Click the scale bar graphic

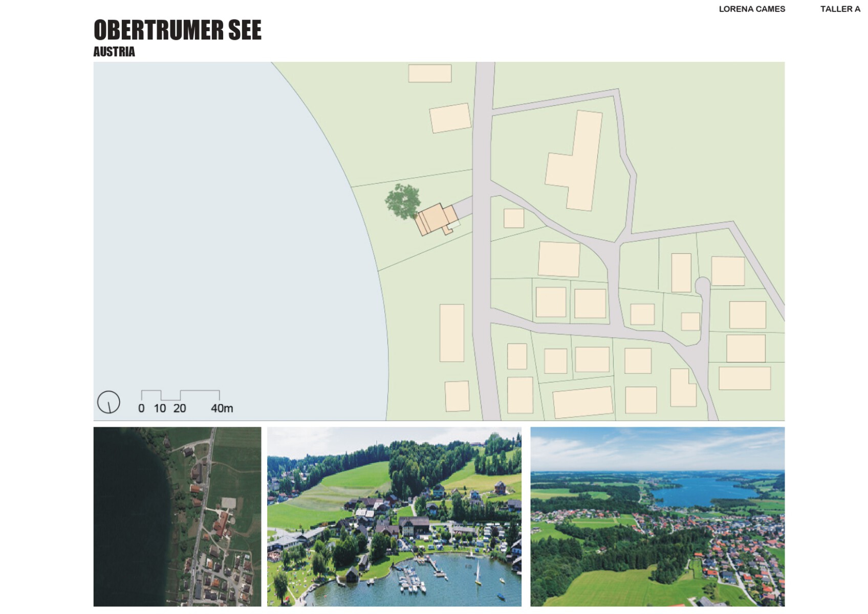180,395
